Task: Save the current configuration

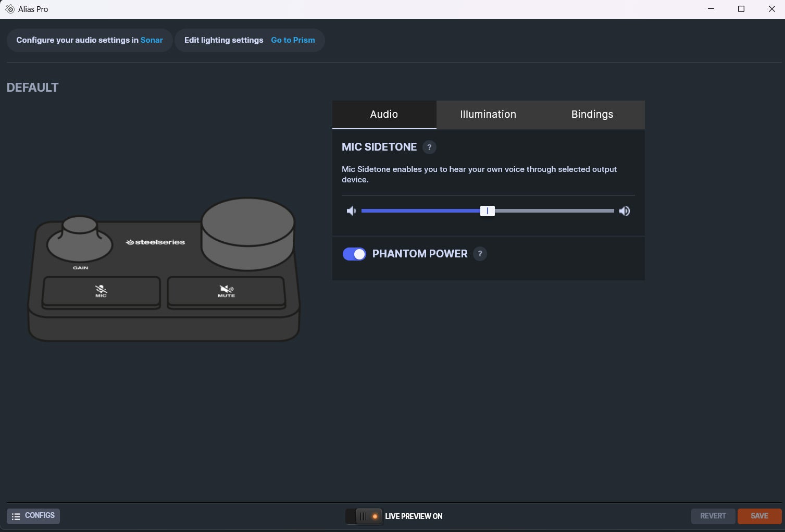Action: (759, 516)
